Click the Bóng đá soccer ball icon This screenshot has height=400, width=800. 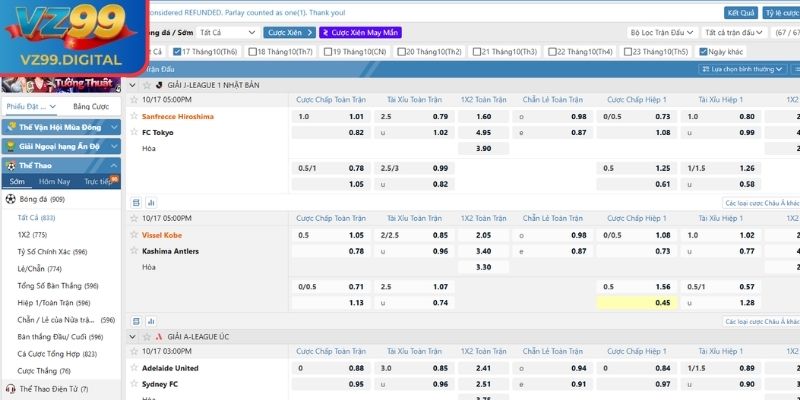[x=10, y=199]
